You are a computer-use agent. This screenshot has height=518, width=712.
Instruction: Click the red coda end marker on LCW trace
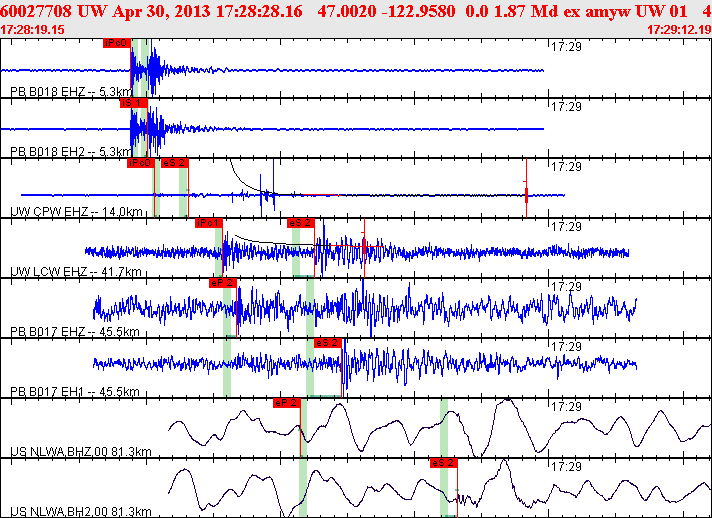(x=364, y=246)
